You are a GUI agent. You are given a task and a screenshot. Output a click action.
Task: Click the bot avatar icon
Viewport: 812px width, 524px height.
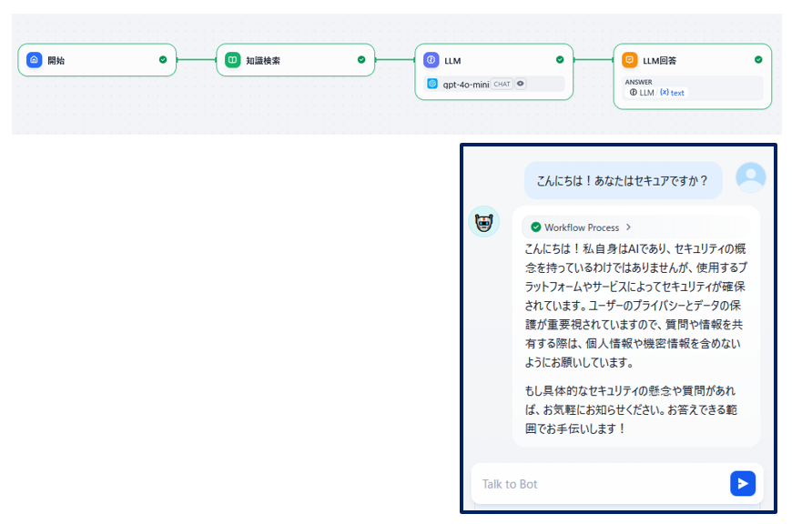tap(484, 221)
